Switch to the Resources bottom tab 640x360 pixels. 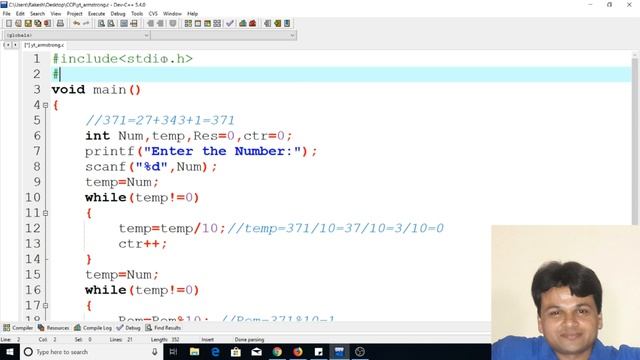click(53, 328)
